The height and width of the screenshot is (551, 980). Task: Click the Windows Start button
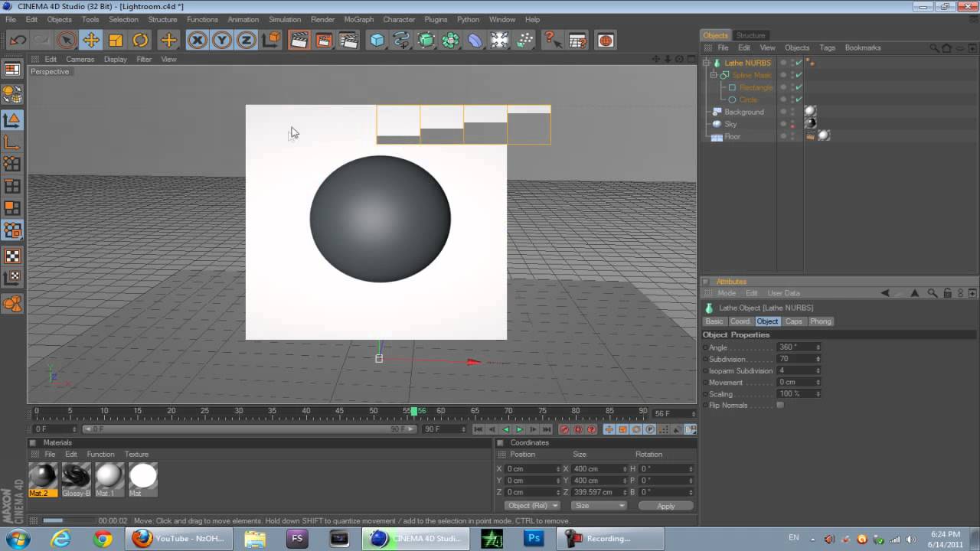click(x=17, y=538)
